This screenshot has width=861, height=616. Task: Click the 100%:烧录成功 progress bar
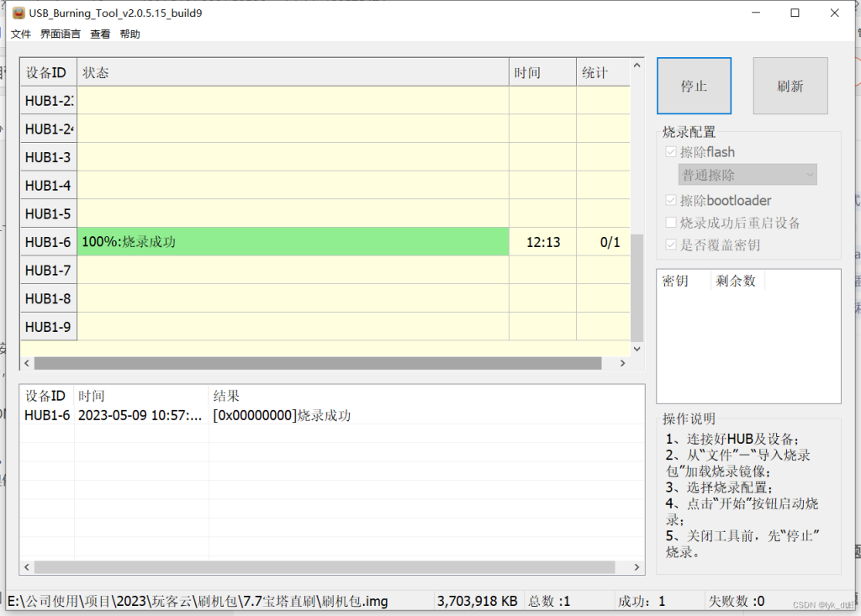pos(293,241)
